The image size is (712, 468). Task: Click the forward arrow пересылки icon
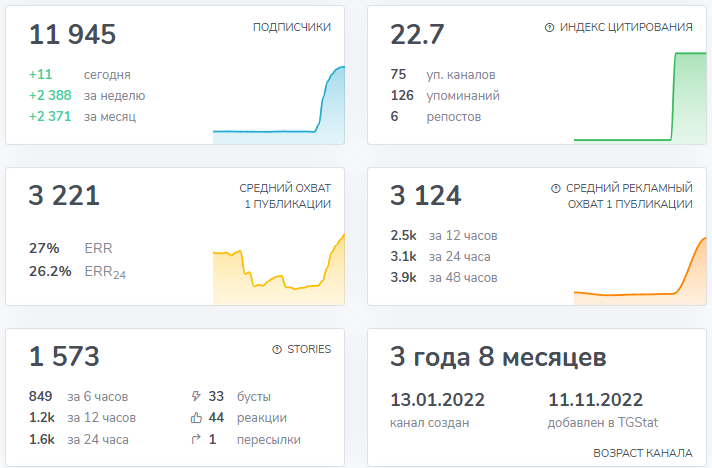coord(195,440)
